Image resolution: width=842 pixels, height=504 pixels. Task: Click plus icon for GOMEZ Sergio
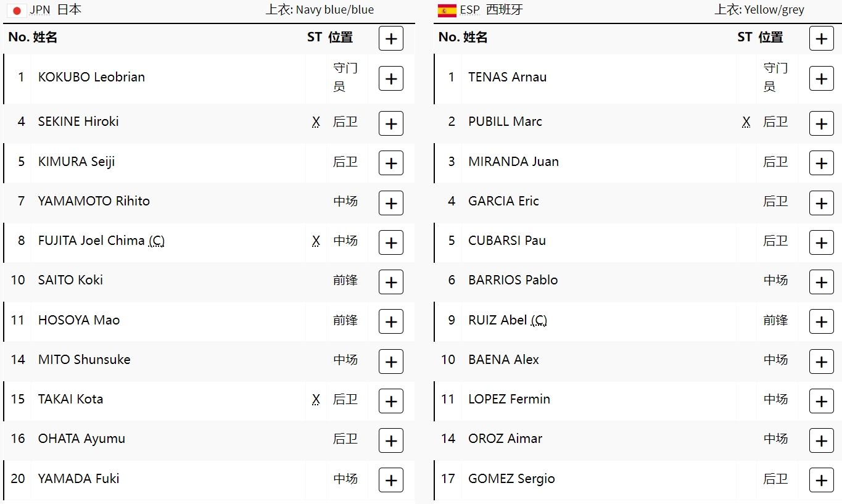(821, 480)
